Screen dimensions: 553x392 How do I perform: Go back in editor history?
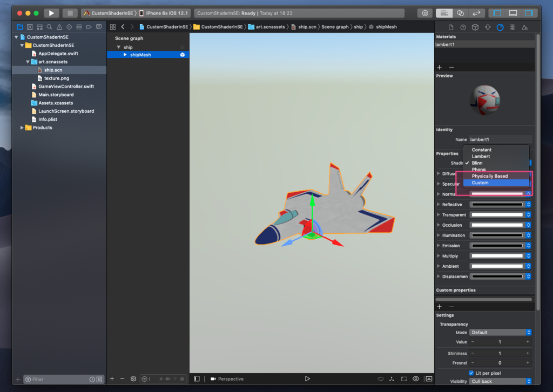tap(123, 27)
